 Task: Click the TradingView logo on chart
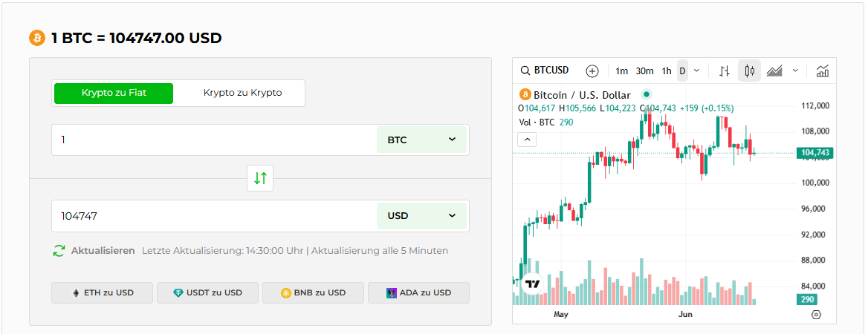coord(532,284)
